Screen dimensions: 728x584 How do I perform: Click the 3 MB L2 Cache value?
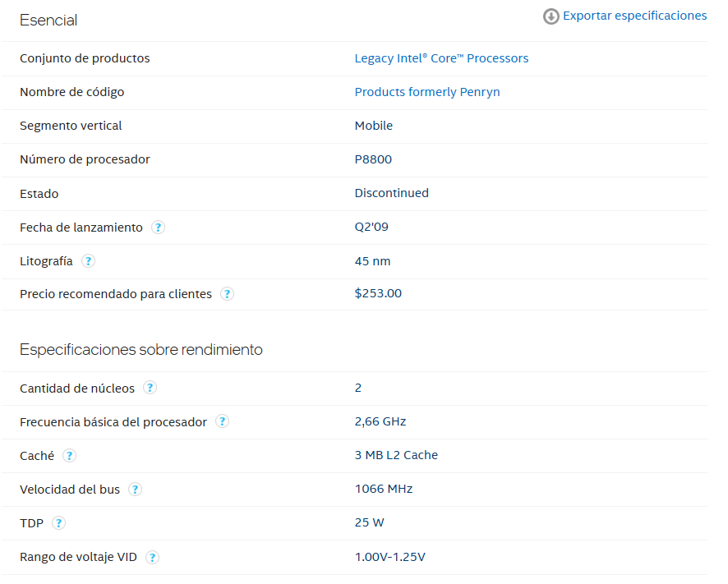point(396,455)
